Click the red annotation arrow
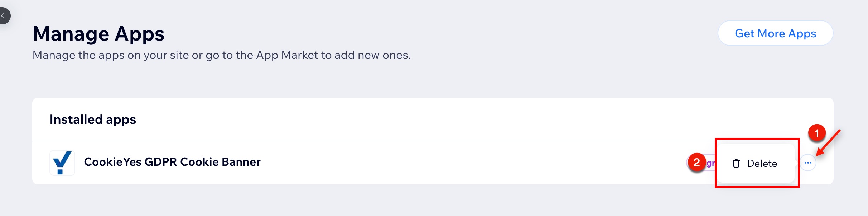The image size is (868, 216). [829, 142]
